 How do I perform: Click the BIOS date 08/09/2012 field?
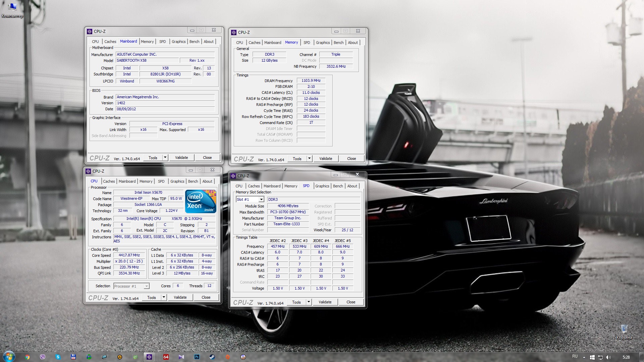pyautogui.click(x=165, y=109)
